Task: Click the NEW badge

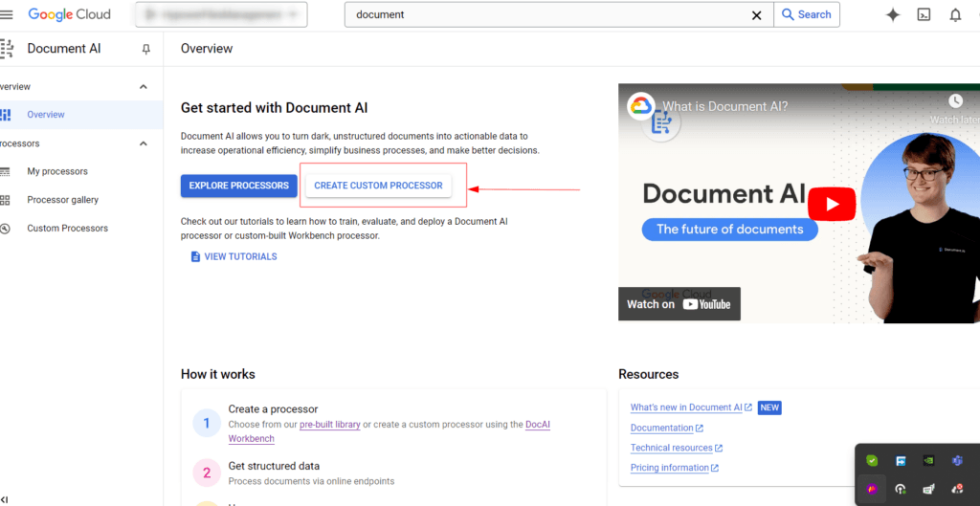Action: coord(769,407)
